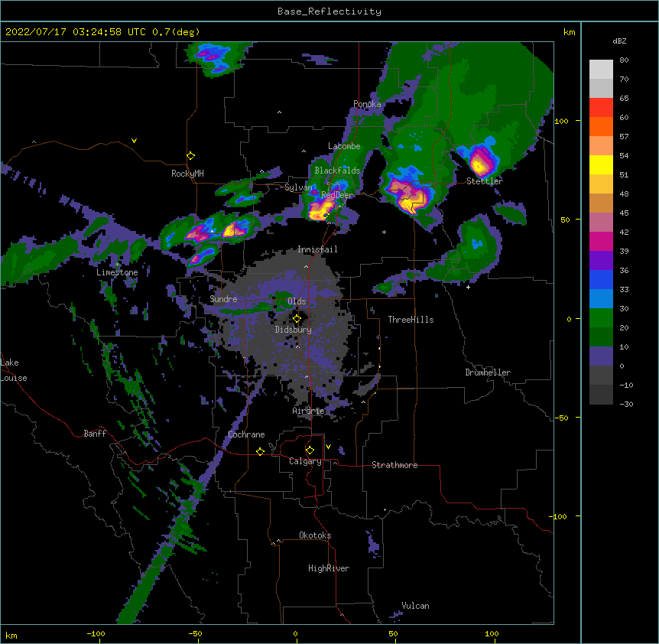Click the HighRiver label
This screenshot has height=644, width=659.
(329, 568)
